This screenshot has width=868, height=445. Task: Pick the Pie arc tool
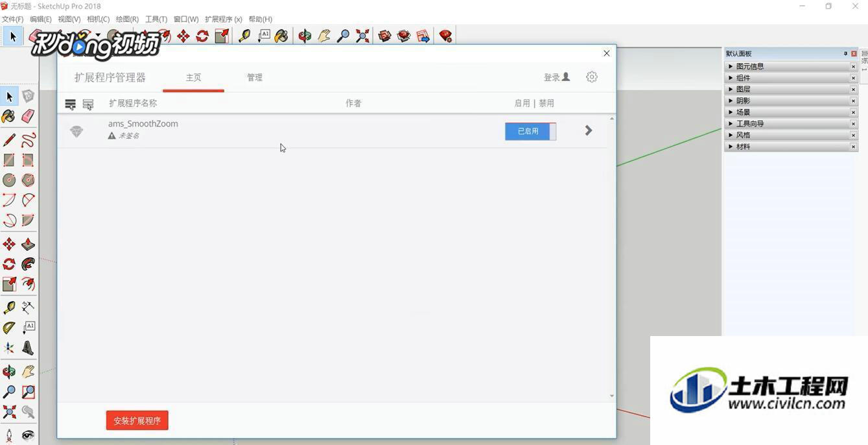tap(28, 221)
